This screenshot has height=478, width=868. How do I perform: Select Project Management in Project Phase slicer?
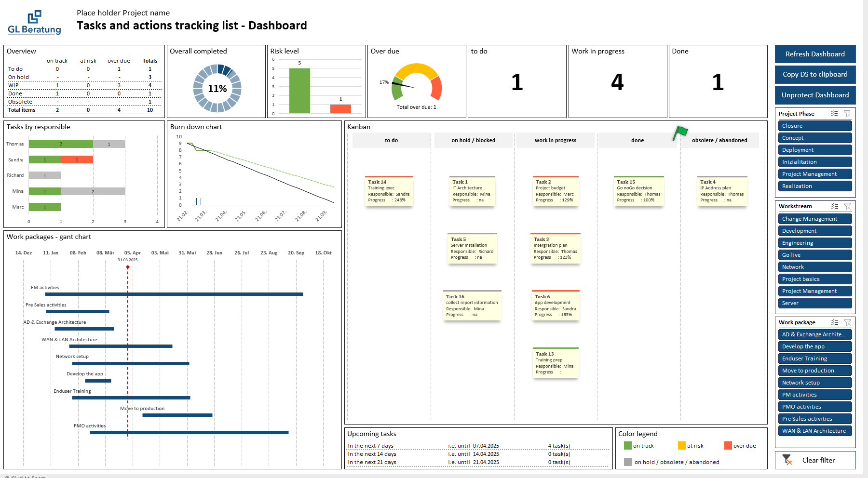815,174
